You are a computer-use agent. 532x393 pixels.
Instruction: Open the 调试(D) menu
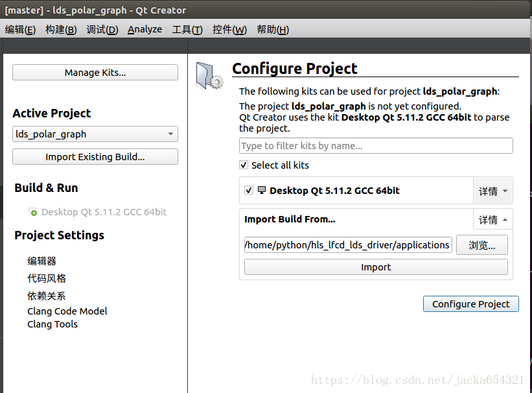click(x=102, y=30)
